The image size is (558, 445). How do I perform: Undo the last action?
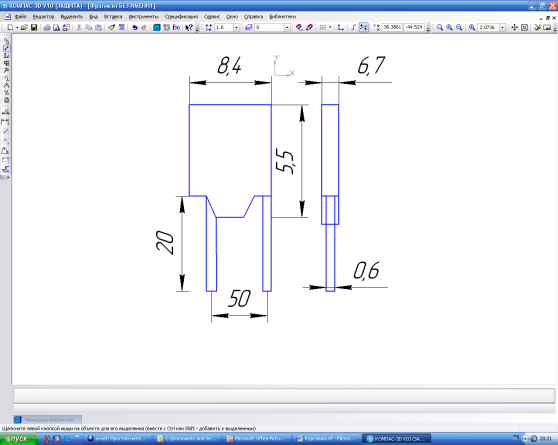pos(135,27)
